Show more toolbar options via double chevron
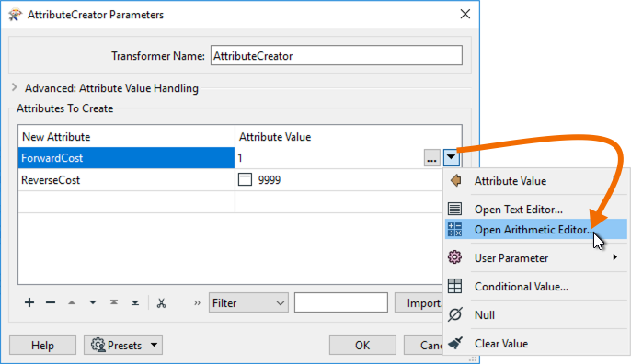Screen dimensions: 631x364 coord(197,302)
